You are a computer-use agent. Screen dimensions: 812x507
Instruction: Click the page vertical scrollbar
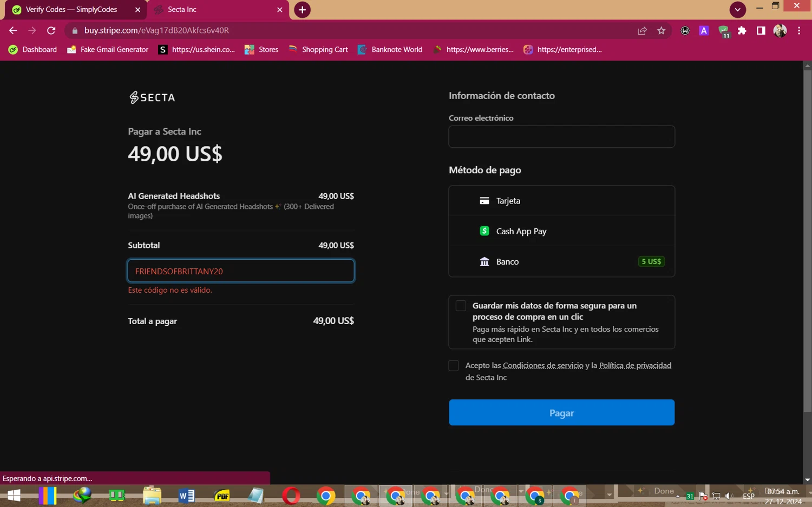(807, 241)
